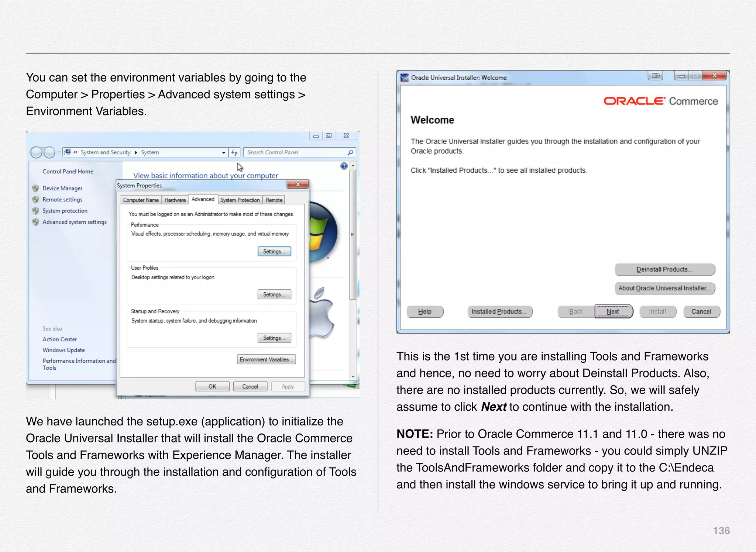Open the Device Manager link
The width and height of the screenshot is (756, 552).
(62, 188)
